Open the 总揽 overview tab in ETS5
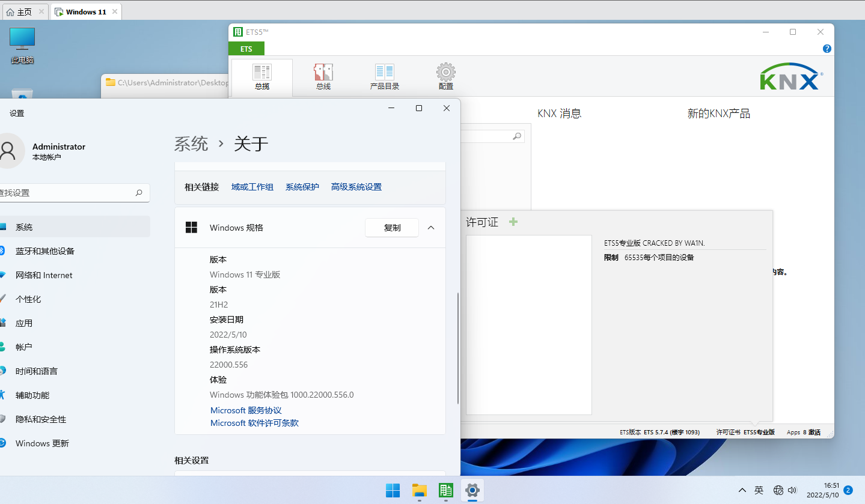Screen dimensions: 865x504 click(262, 77)
